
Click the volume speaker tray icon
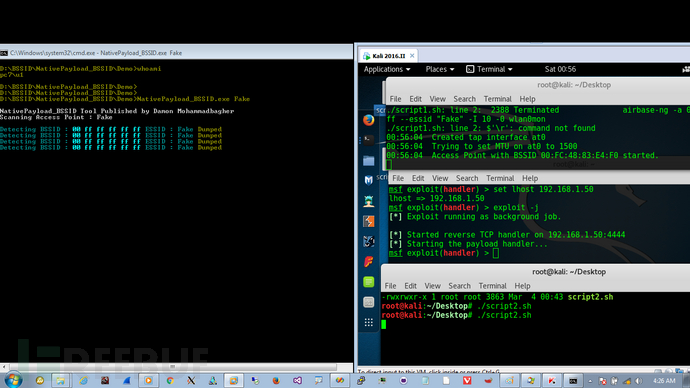point(638,381)
